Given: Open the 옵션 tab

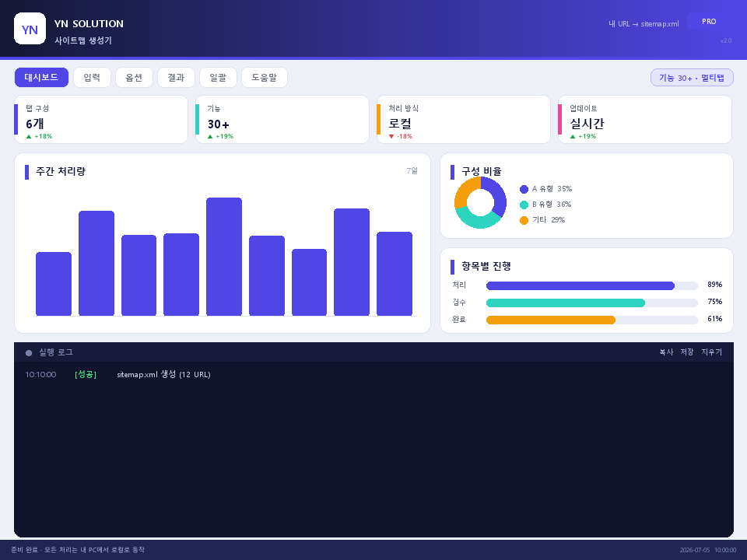Looking at the screenshot, I should (134, 78).
